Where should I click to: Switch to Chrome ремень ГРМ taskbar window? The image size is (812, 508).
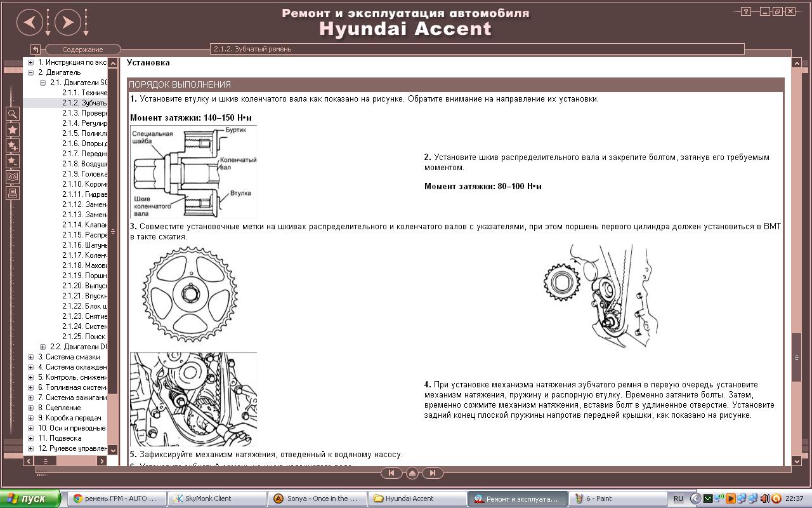pos(117,498)
